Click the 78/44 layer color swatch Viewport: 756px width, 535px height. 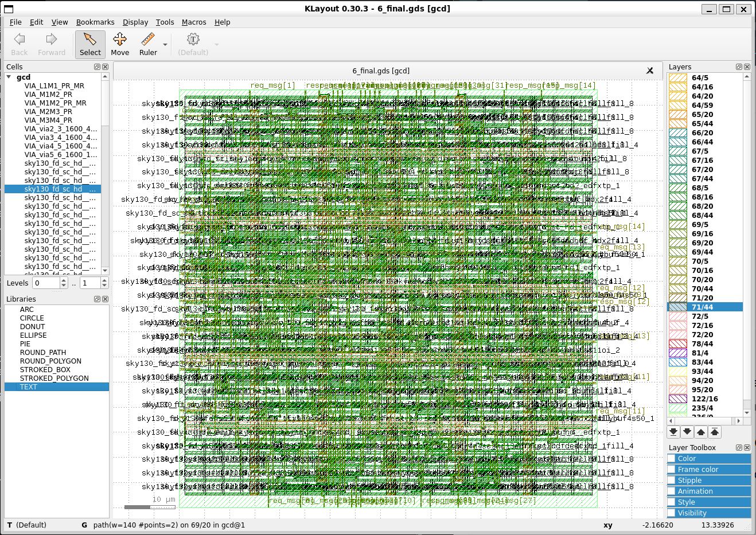click(678, 343)
